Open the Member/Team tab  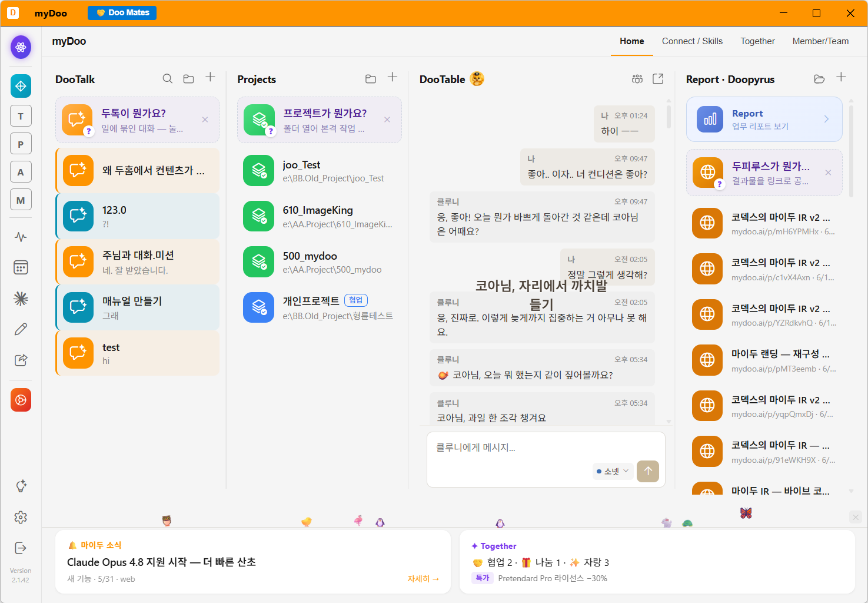pyautogui.click(x=820, y=41)
